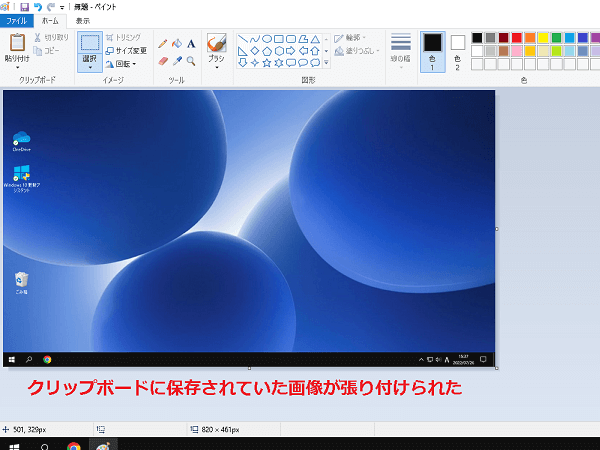Pick the Pentagon shape

267,51
